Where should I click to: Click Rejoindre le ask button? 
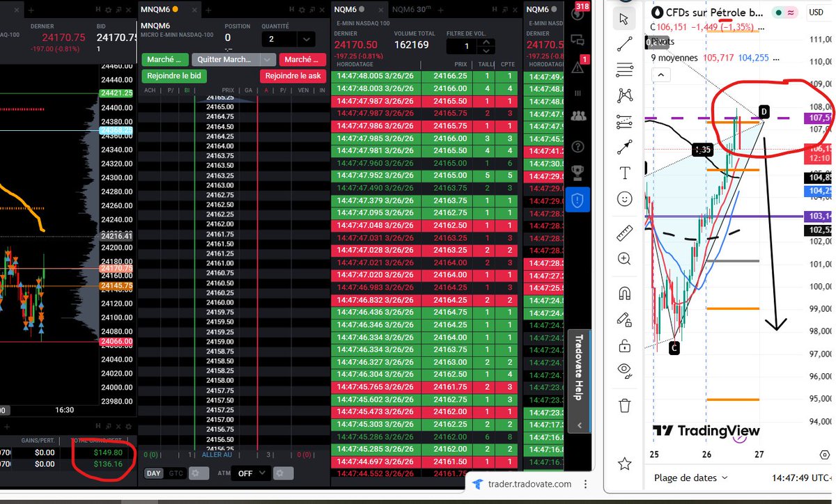coord(293,75)
